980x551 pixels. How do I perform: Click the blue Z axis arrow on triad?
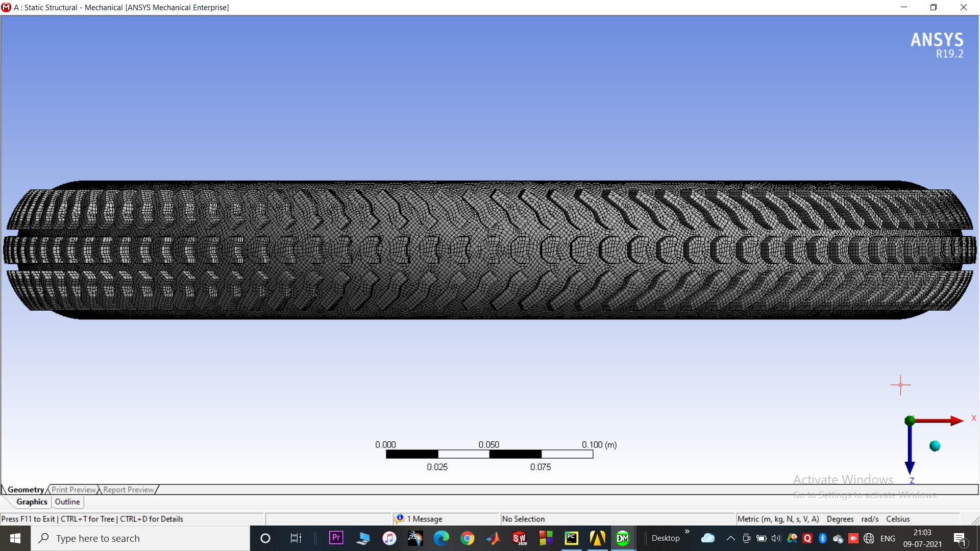[910, 450]
